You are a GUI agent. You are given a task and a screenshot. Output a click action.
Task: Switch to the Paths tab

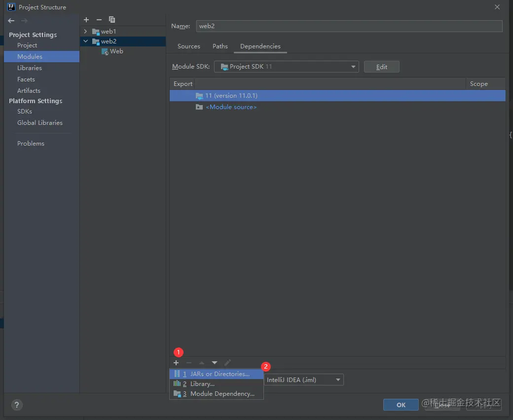coord(220,46)
